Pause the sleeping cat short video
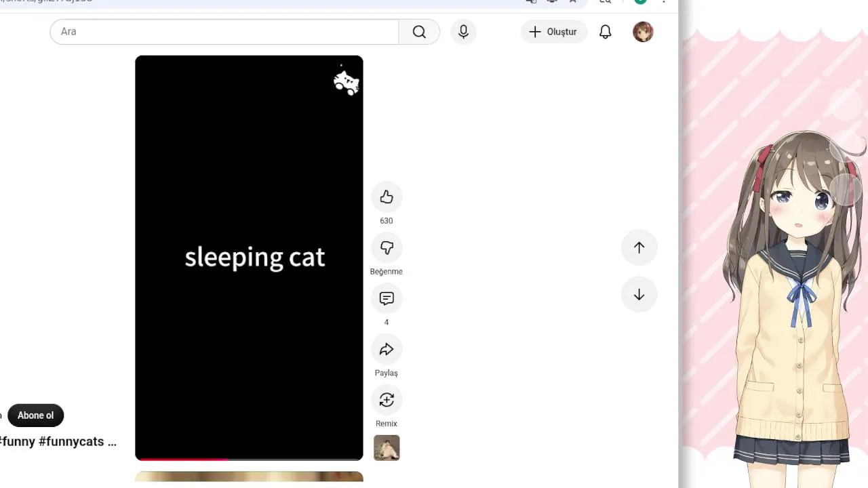This screenshot has height=488, width=868. click(x=249, y=258)
